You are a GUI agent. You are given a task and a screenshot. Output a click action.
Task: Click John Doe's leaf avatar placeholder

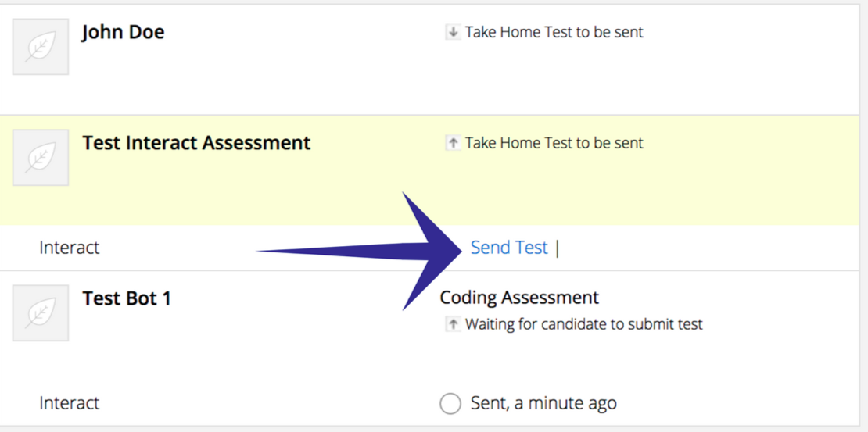[41, 47]
